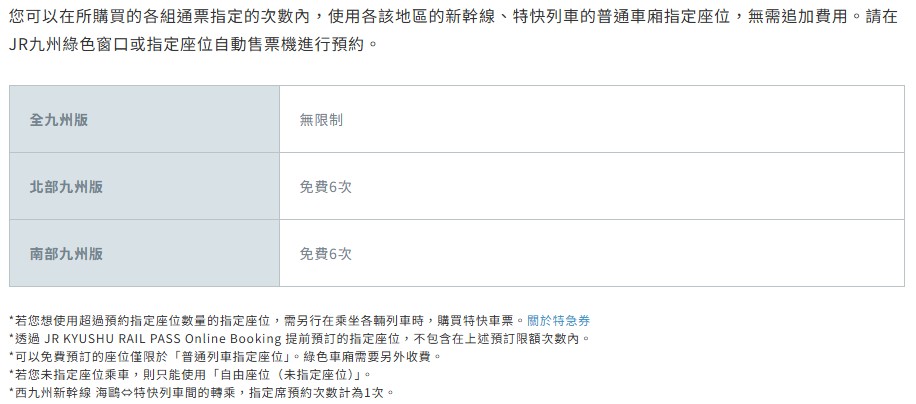Click the footnote mentioning 西九州新幹線 海鷗
The height and width of the screenshot is (404, 916).
click(202, 392)
